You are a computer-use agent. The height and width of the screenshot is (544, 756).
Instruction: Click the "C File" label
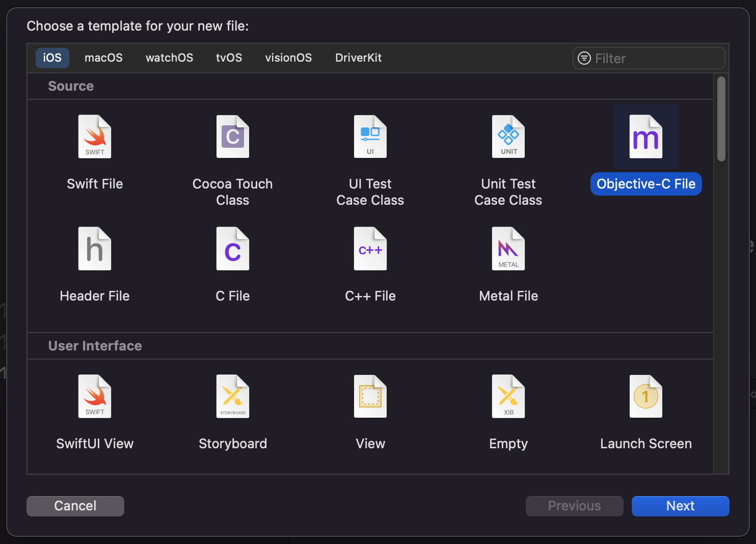click(233, 296)
